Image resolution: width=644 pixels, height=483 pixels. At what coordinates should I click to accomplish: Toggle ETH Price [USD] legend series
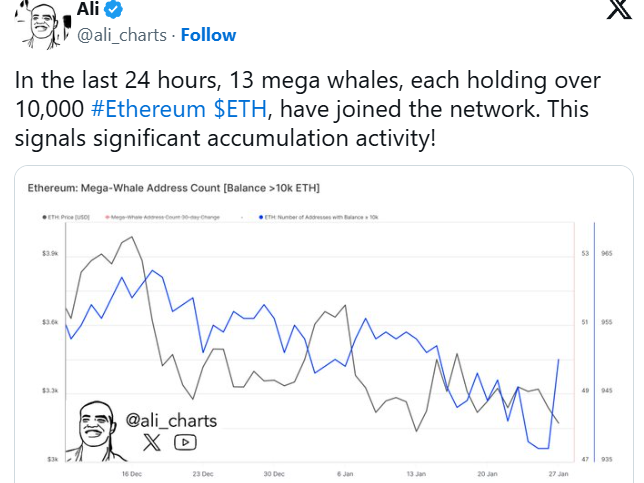(x=66, y=217)
